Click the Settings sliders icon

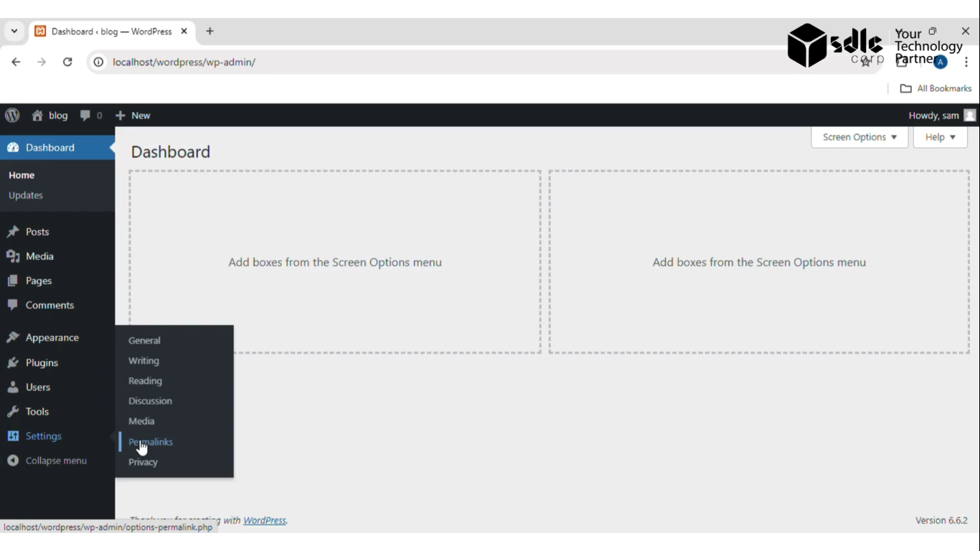[x=13, y=436]
